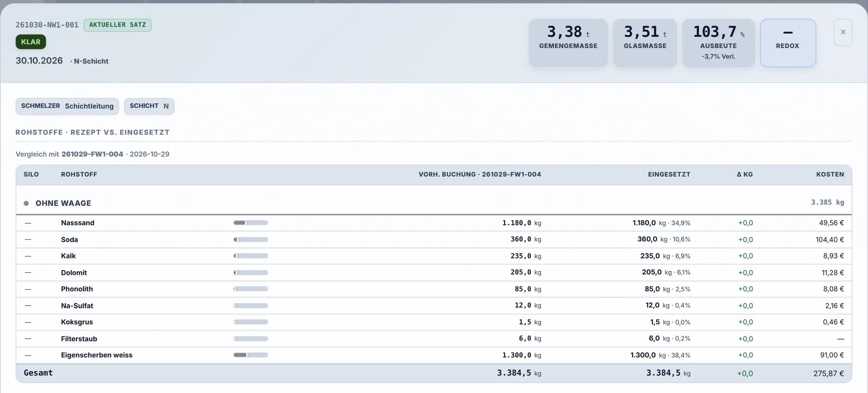Image resolution: width=868 pixels, height=393 pixels.
Task: Click the green KLAR status badge
Action: click(31, 42)
